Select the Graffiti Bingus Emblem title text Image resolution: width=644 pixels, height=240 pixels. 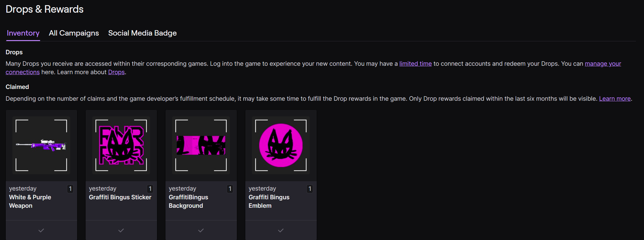pos(269,201)
